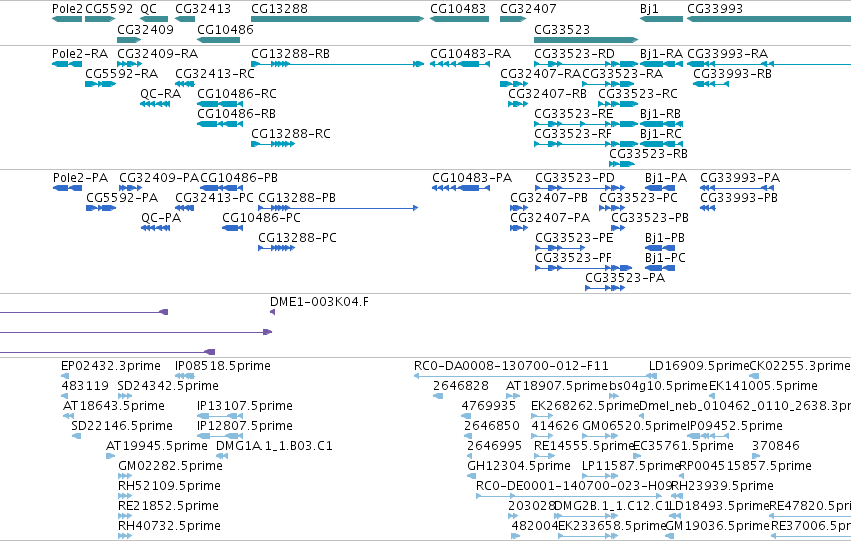Viewport: 851px width, 541px height.
Task: Select the CG32407 gene label
Action: click(528, 9)
